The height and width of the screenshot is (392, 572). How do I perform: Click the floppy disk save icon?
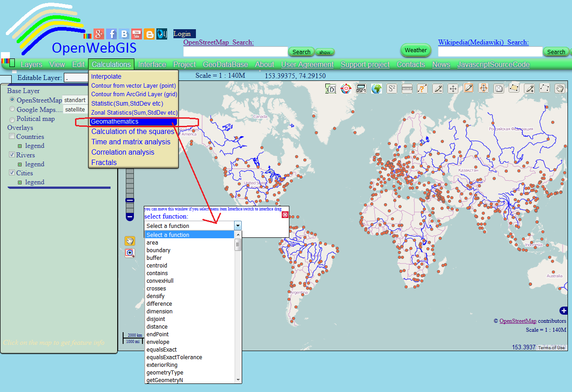pos(499,89)
